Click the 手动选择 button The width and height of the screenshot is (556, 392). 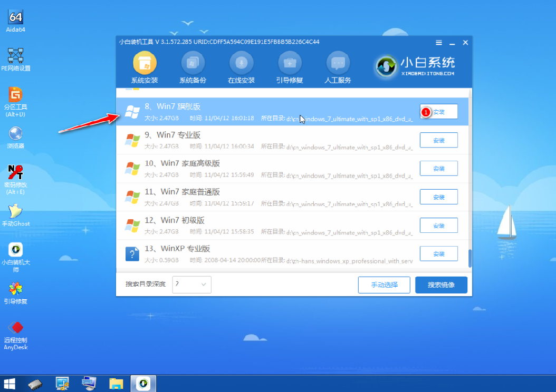coord(384,285)
